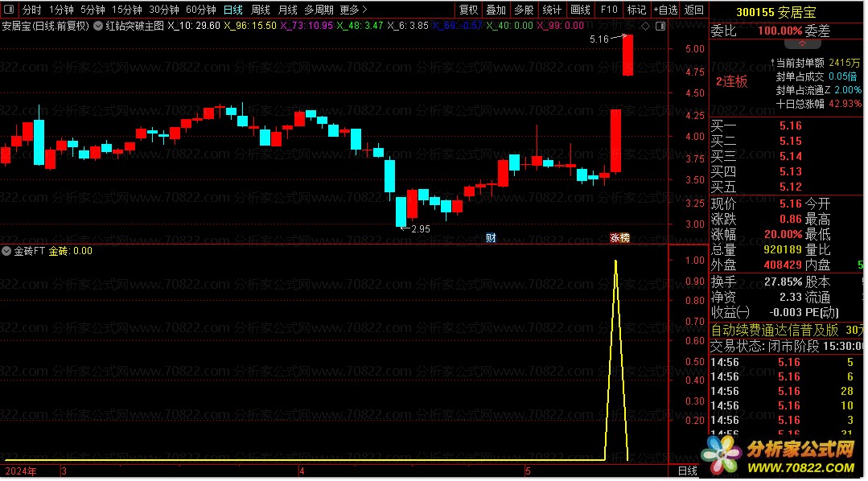Click the 当前封单额 2415万 value
The image size is (868, 481).
pos(845,63)
